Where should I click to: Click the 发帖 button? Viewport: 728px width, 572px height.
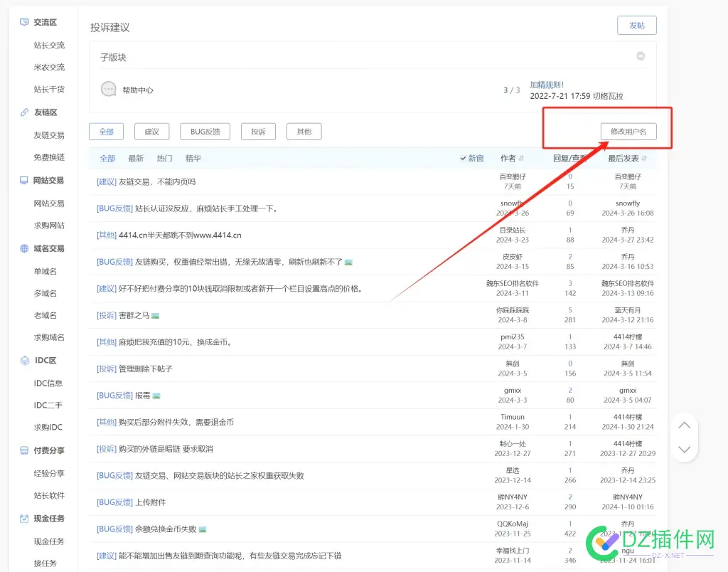(x=636, y=24)
